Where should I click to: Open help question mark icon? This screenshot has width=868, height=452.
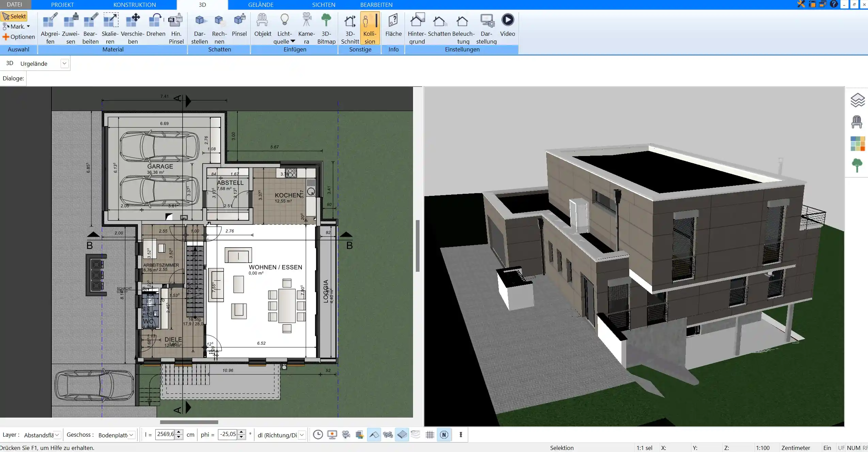tap(834, 4)
